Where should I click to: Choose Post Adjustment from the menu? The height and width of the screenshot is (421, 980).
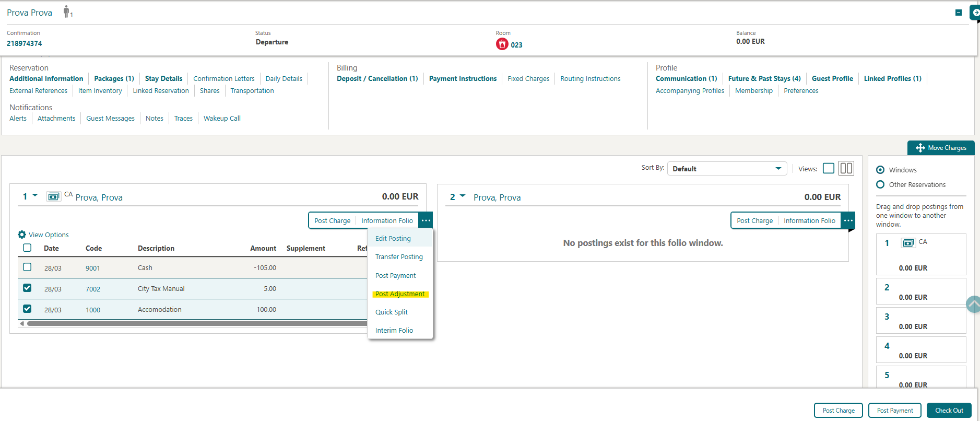pyautogui.click(x=400, y=294)
